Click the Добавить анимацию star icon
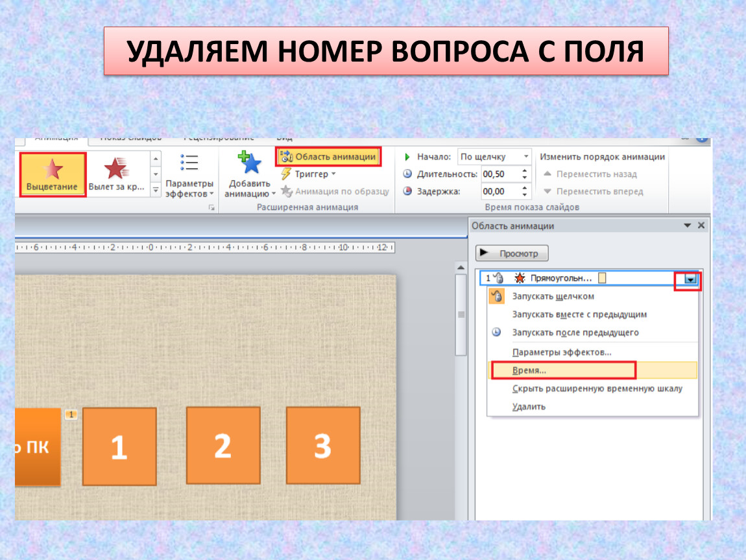This screenshot has height=560, width=746. click(249, 165)
